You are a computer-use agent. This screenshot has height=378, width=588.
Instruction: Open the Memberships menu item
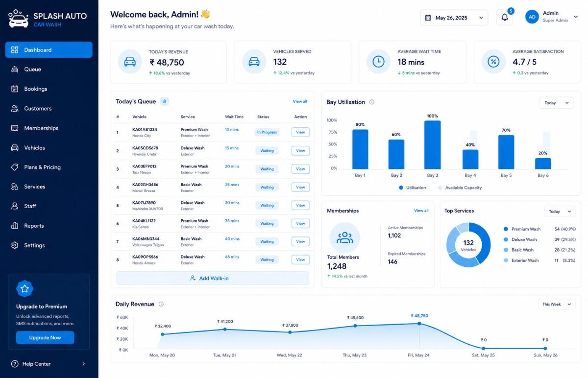tap(49, 128)
